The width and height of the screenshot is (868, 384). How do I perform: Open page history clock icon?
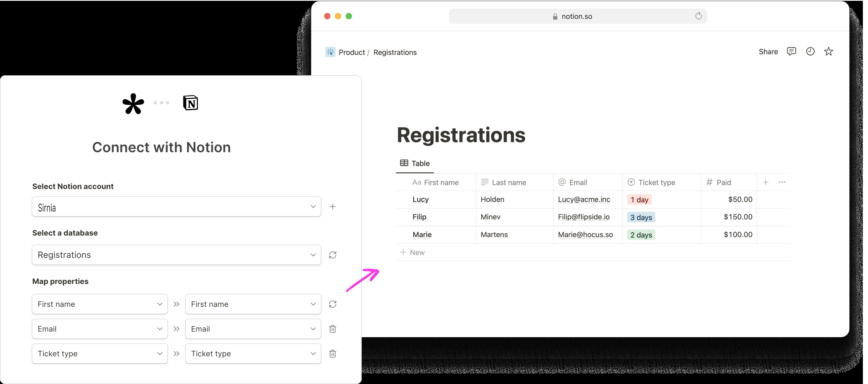pyautogui.click(x=810, y=51)
